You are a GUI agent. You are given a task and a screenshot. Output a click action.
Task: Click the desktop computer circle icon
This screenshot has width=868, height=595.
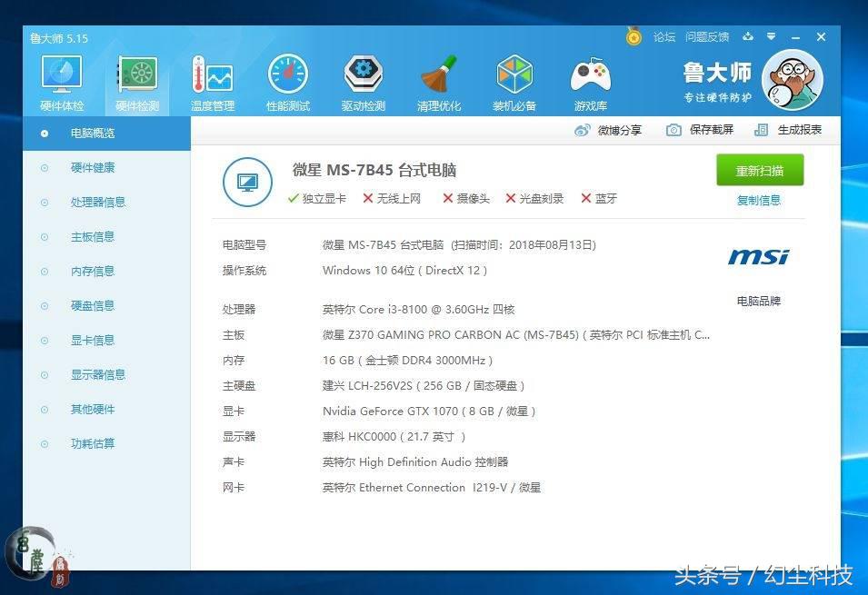click(247, 182)
